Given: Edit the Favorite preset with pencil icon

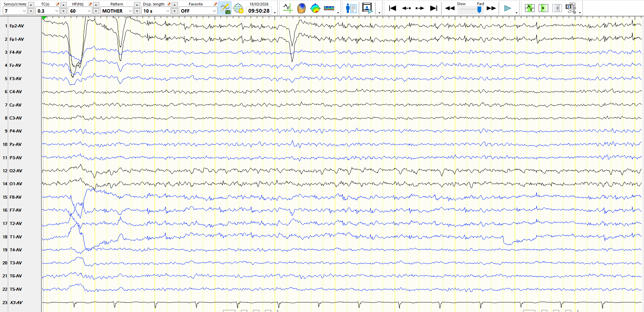Looking at the screenshot, I should (215, 4).
